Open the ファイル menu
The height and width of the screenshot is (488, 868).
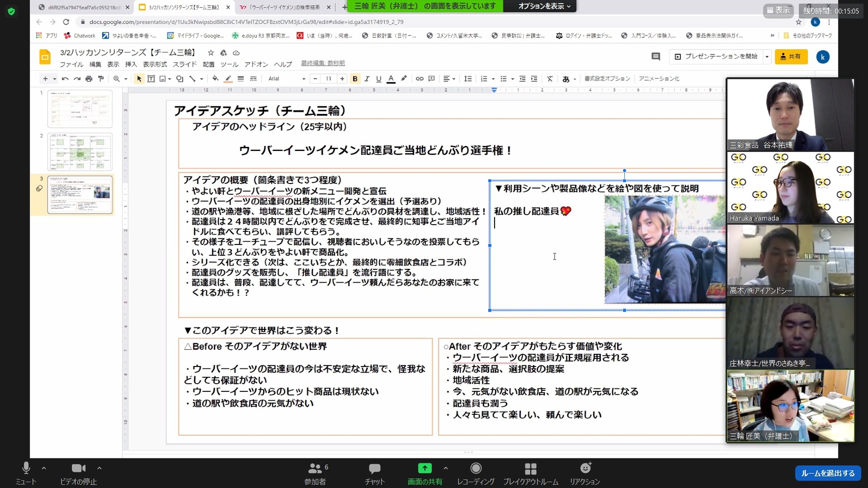71,65
